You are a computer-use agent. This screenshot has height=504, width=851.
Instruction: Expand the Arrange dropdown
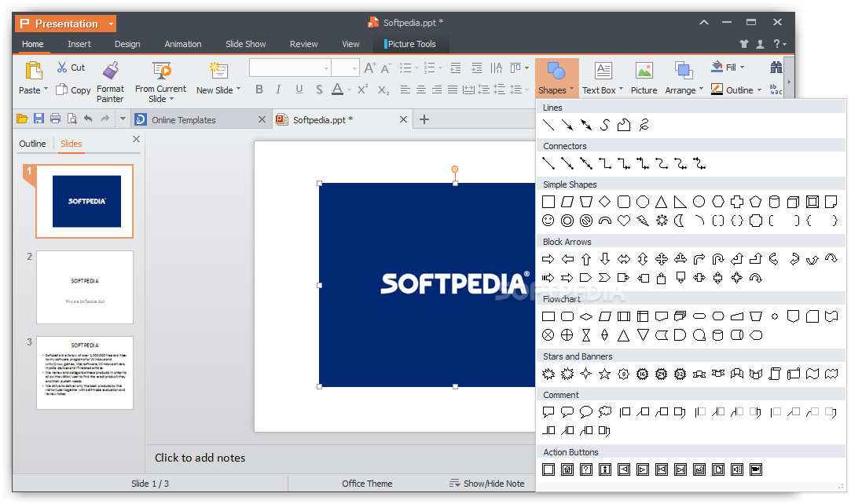(701, 89)
